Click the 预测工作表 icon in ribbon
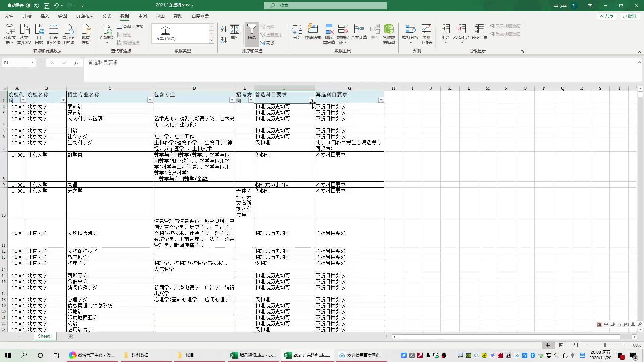Viewport: 644px width, 362px height. point(426,34)
